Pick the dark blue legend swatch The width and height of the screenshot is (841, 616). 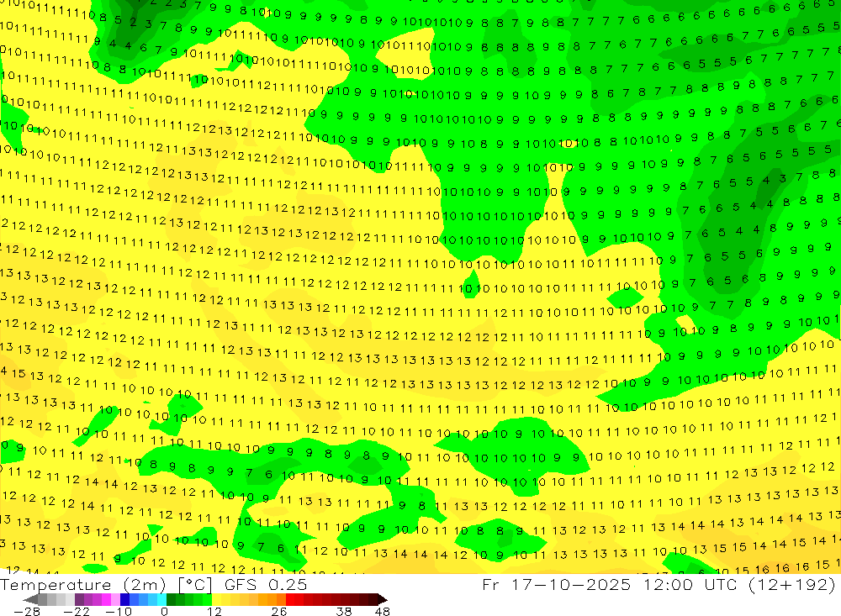coord(125,599)
